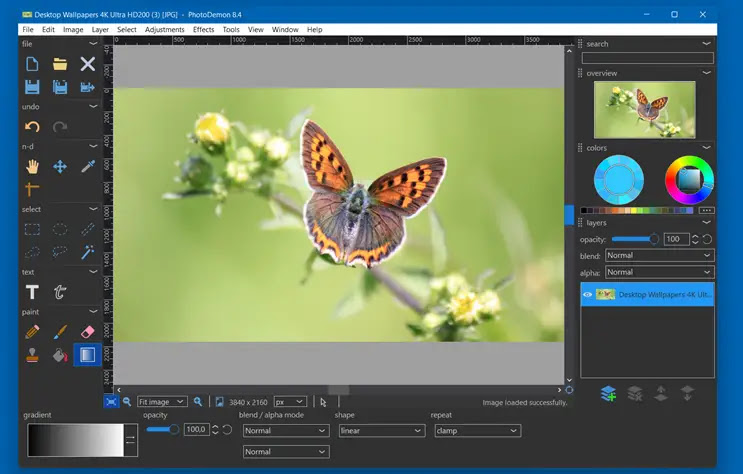Activate the Rectangular selection tool
Viewport: 743px width, 474px height.
click(32, 229)
